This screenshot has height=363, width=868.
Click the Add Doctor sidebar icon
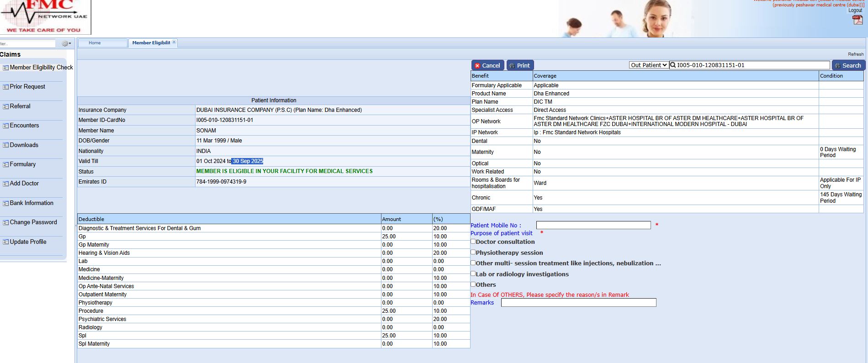(5, 184)
